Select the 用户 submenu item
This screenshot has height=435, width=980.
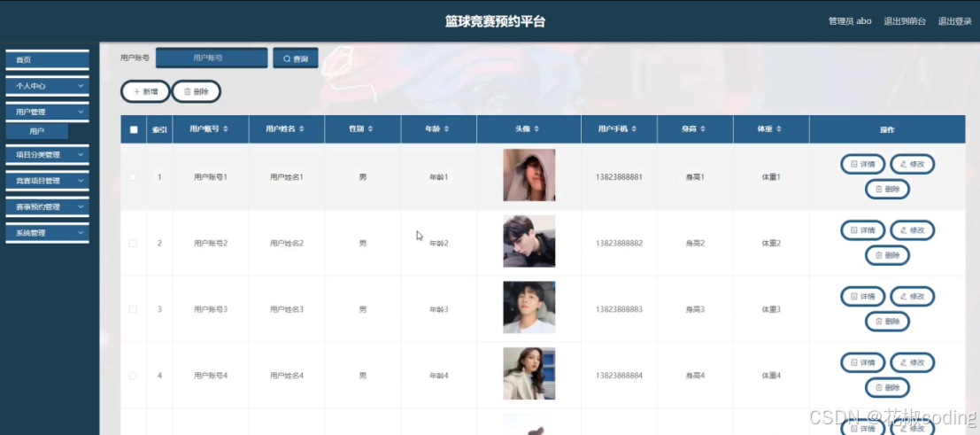pos(37,131)
